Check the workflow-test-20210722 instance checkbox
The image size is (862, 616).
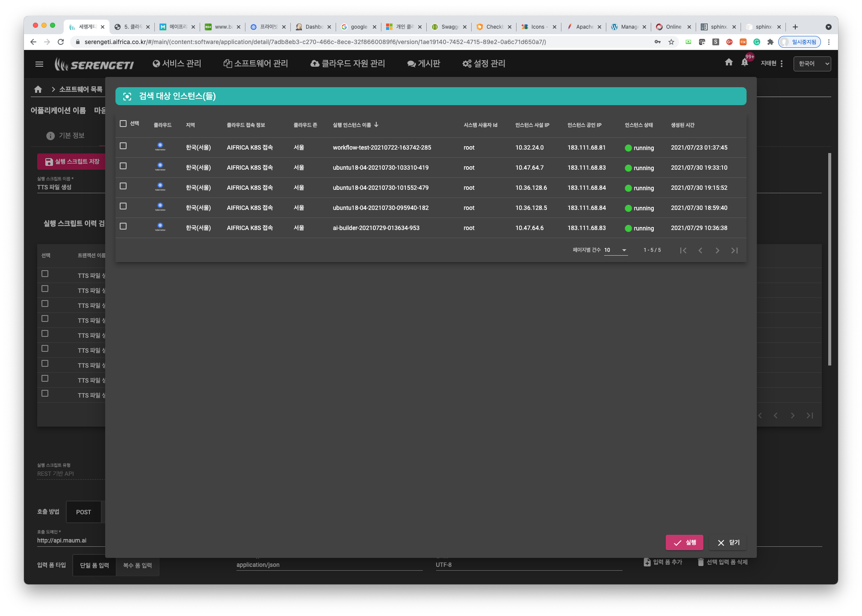[123, 146]
